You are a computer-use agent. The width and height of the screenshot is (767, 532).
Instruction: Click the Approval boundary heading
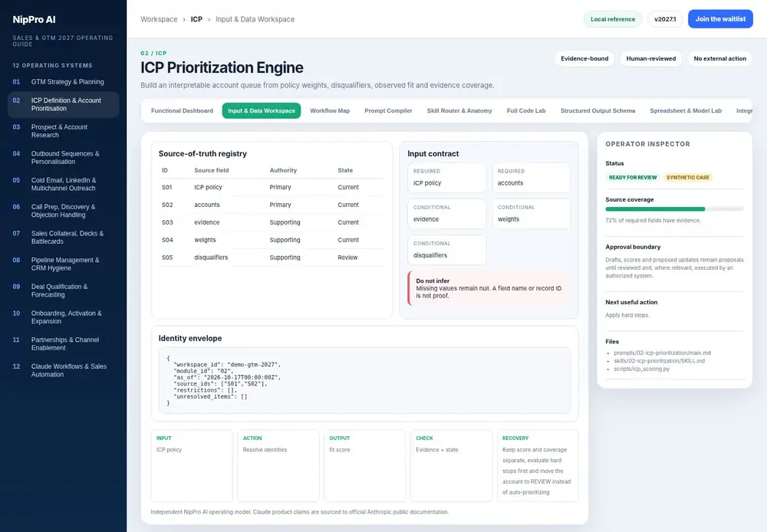(633, 247)
